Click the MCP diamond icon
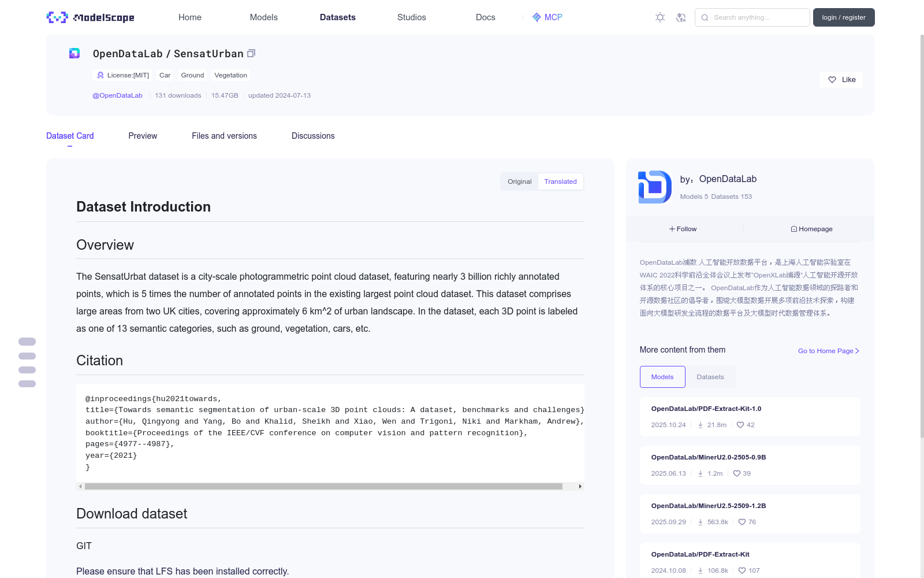This screenshot has height=578, width=924. (x=536, y=17)
